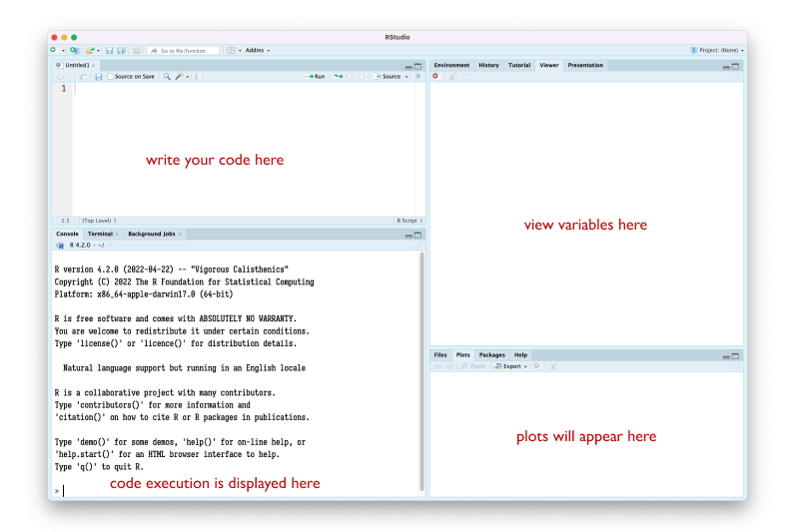The height and width of the screenshot is (532, 795).
Task: Show the previous plot back arrow
Action: coord(437,366)
